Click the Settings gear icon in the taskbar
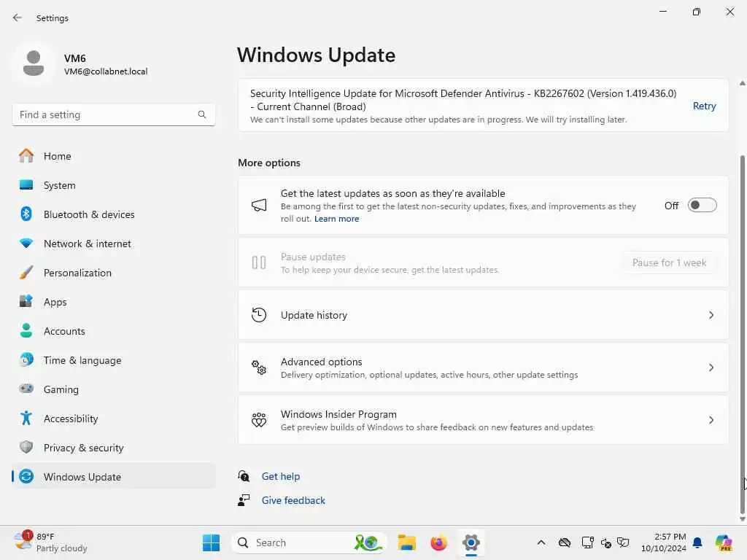The width and height of the screenshot is (747, 560). (x=471, y=542)
